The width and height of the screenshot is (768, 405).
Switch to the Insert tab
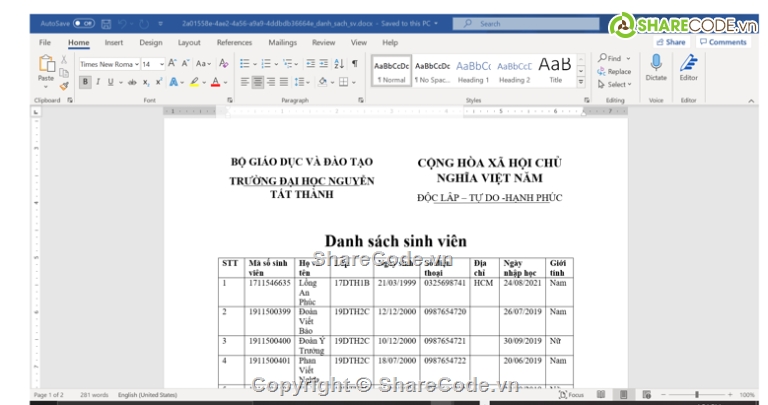[114, 43]
